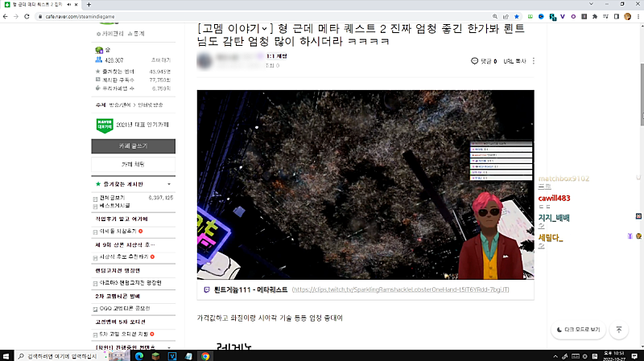This screenshot has width=644, height=361.
Task: Open the 통계 statistics link
Action: pyautogui.click(x=136, y=34)
